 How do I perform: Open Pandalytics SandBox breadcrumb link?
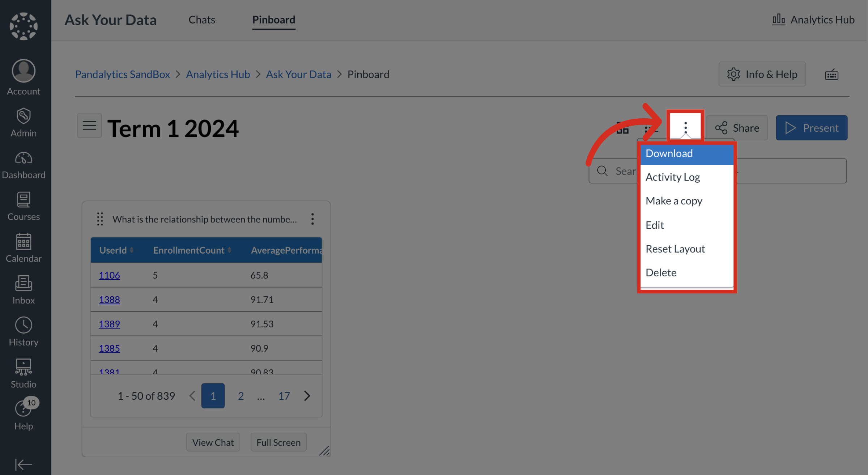point(123,74)
